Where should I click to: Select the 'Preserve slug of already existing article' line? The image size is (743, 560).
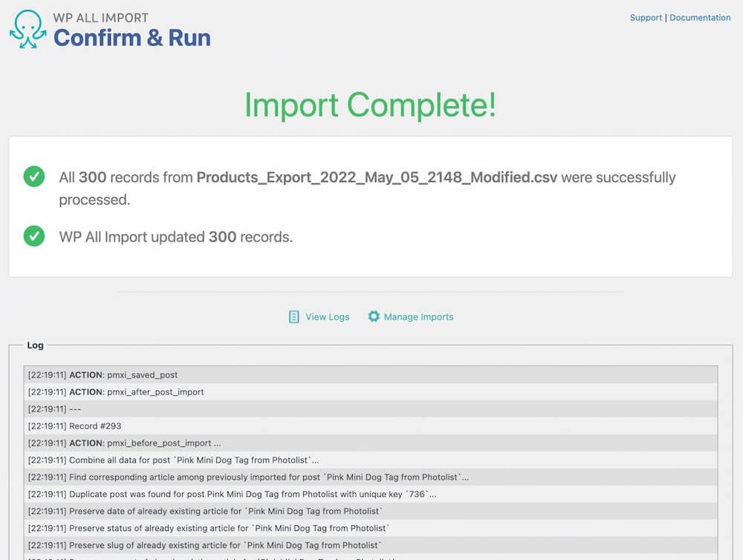371,545
